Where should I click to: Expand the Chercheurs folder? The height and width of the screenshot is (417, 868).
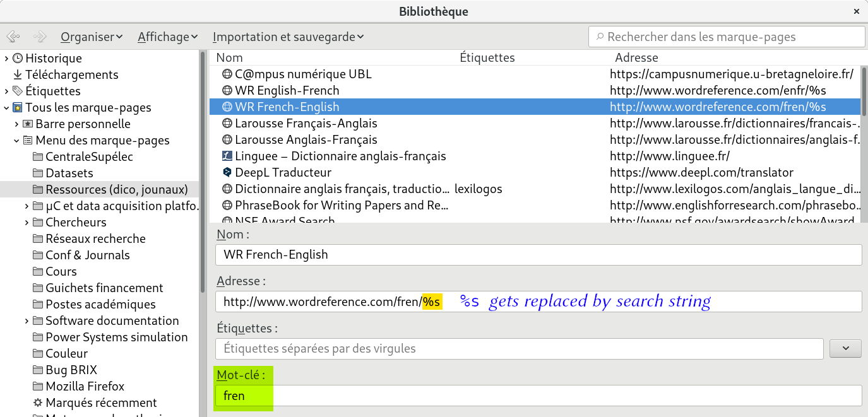27,222
